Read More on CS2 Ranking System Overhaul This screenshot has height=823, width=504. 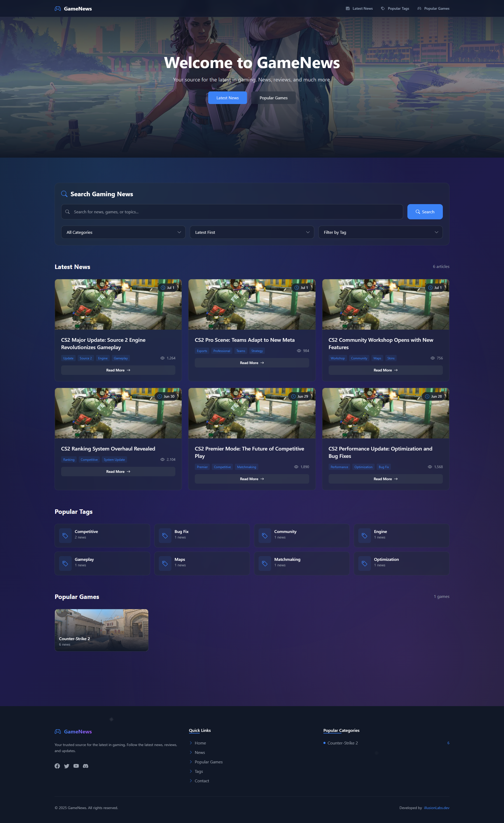(x=118, y=472)
